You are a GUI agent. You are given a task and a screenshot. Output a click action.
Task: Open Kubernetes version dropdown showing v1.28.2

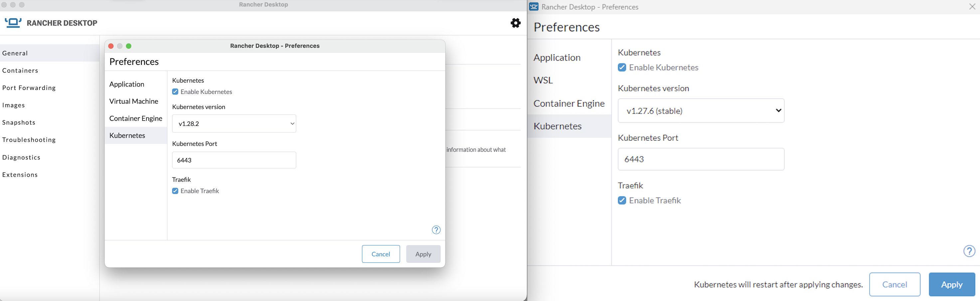pos(234,124)
